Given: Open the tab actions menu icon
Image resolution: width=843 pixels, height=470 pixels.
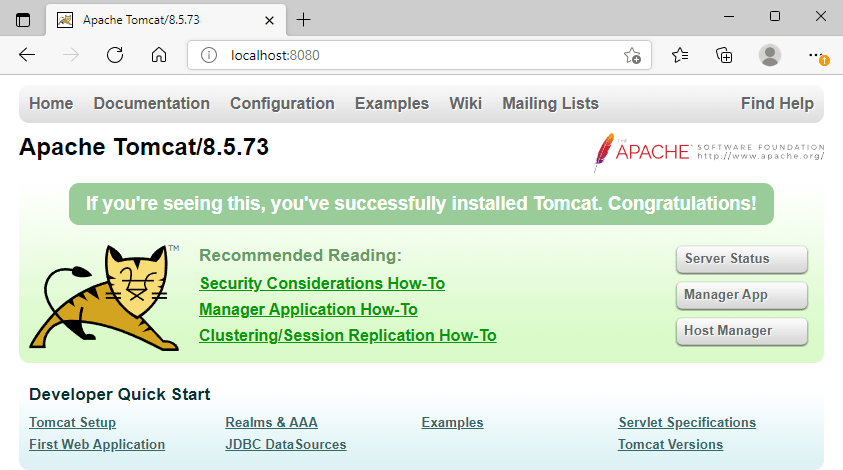Looking at the screenshot, I should tap(23, 19).
